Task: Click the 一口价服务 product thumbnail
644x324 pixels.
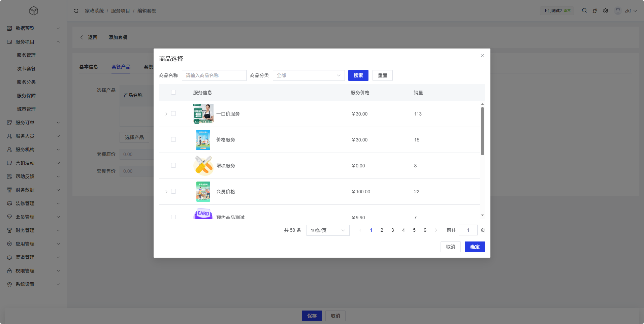Action: 203,114
